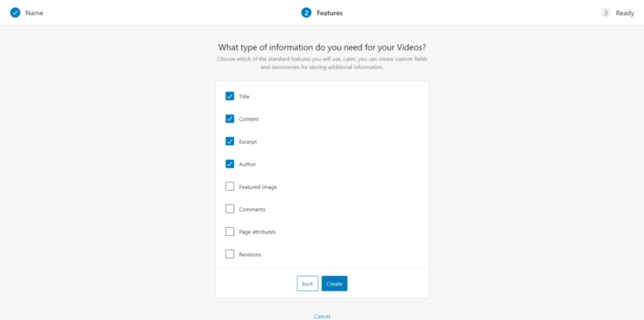This screenshot has width=644, height=320.
Task: Click the Ready step number 3 icon
Action: [606, 13]
